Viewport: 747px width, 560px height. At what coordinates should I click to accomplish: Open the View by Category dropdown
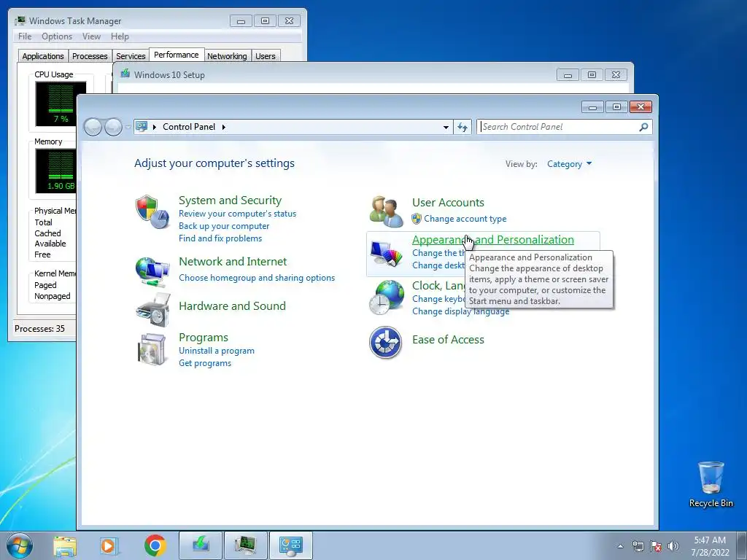point(569,164)
